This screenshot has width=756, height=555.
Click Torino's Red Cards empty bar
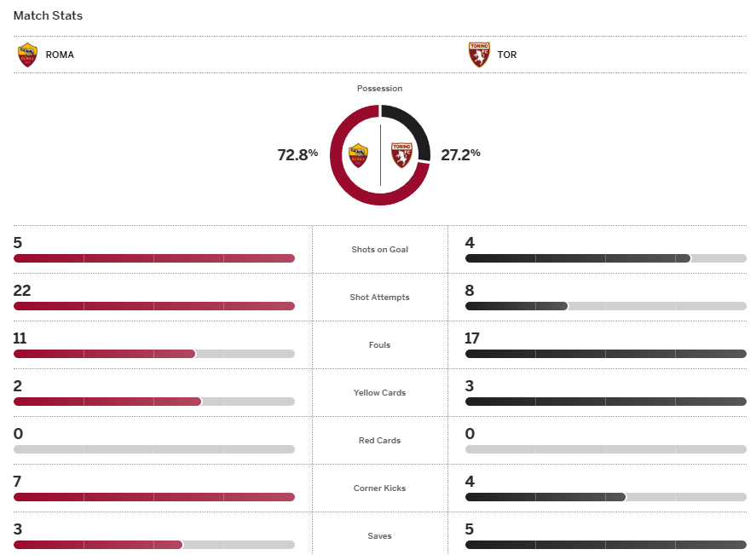coord(606,449)
